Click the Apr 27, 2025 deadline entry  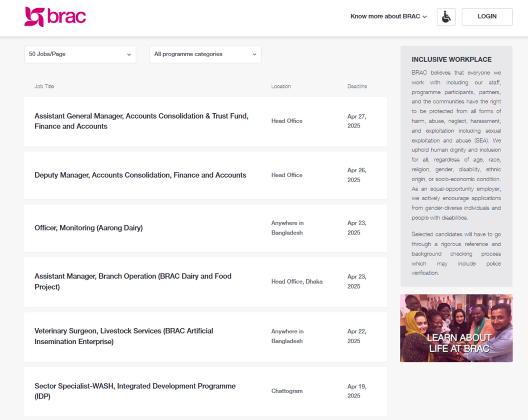coord(357,121)
